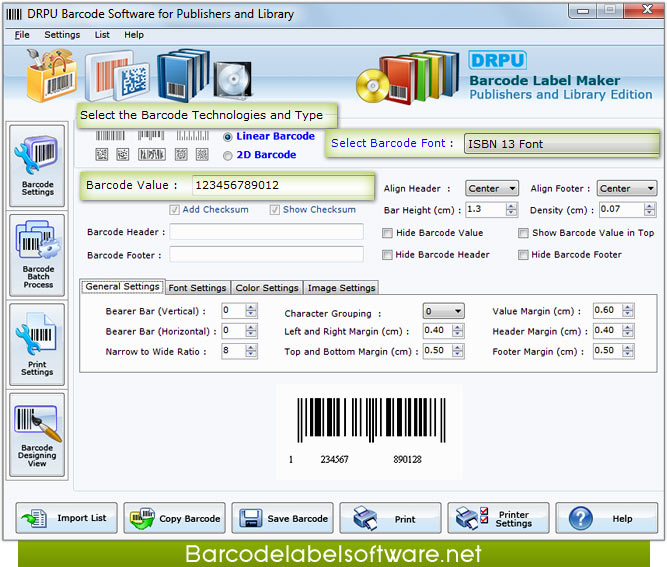Switch to Font Settings tab
The height and width of the screenshot is (567, 667).
[x=197, y=288]
